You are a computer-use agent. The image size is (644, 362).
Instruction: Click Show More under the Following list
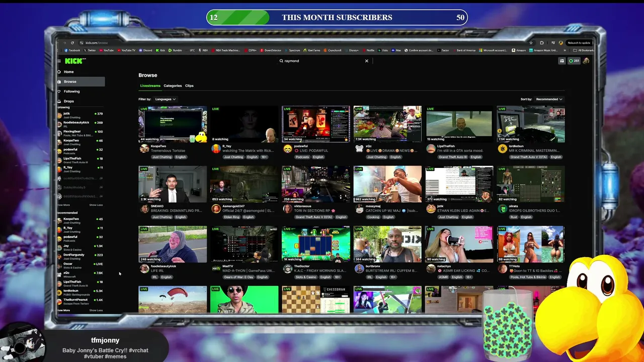[63, 205]
